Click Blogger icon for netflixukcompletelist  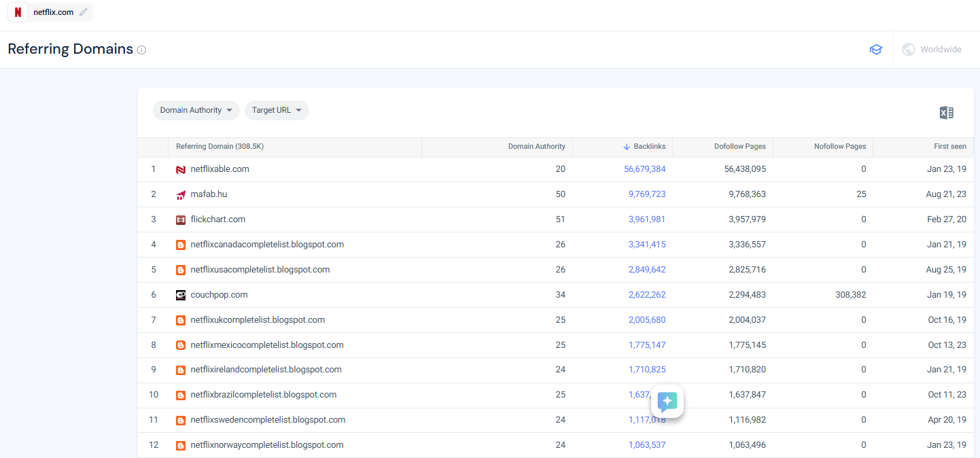pyautogui.click(x=181, y=320)
